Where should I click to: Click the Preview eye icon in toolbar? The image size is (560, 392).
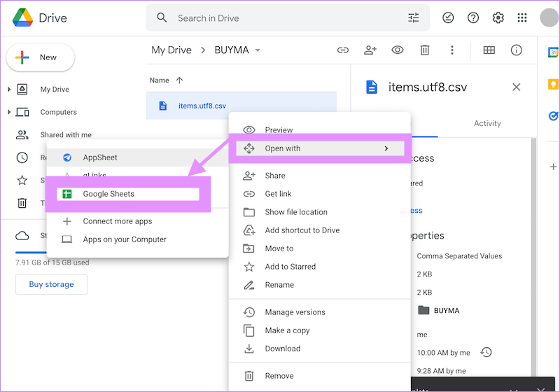point(398,50)
